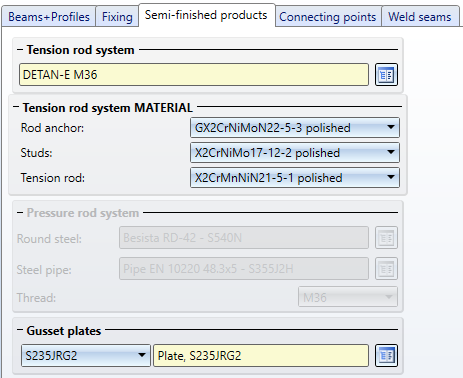
Task: Click catalog icon next to Round steel field
Action: click(386, 238)
